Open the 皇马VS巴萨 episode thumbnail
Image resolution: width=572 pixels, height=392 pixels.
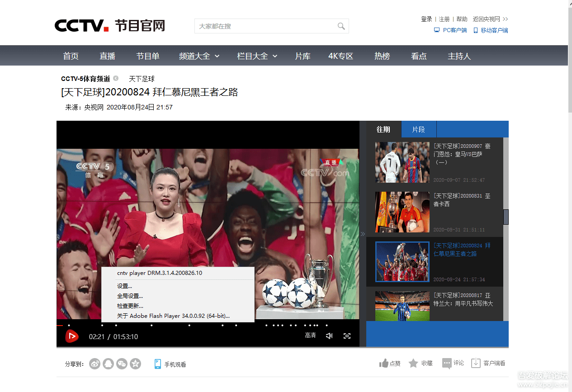tap(402, 162)
